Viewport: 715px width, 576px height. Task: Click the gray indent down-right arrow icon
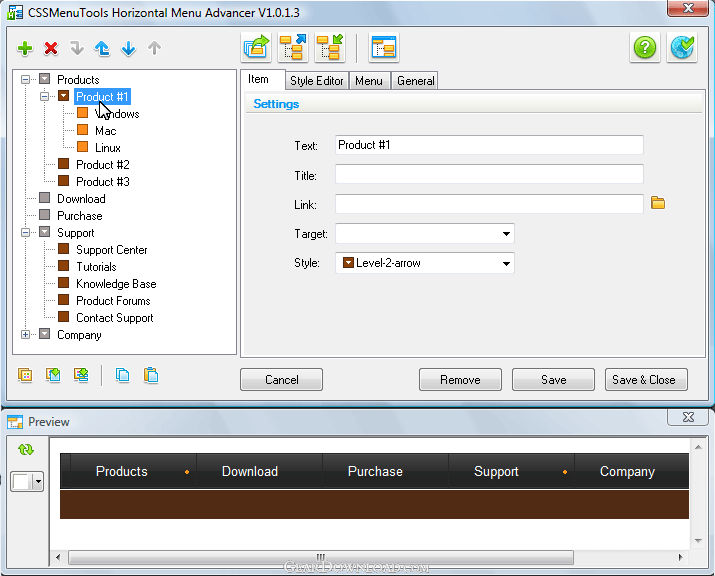[x=77, y=48]
